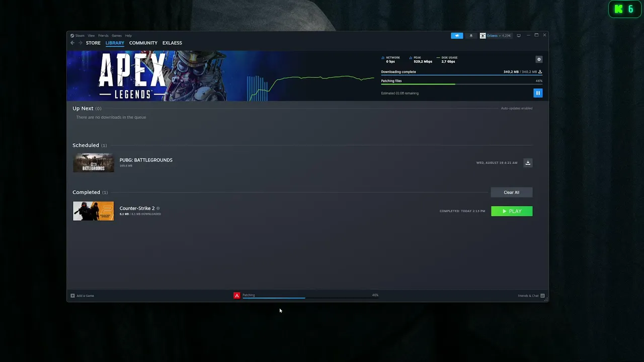
Task: Click the WED, AUGUST 19 schedule time
Action: (x=497, y=163)
